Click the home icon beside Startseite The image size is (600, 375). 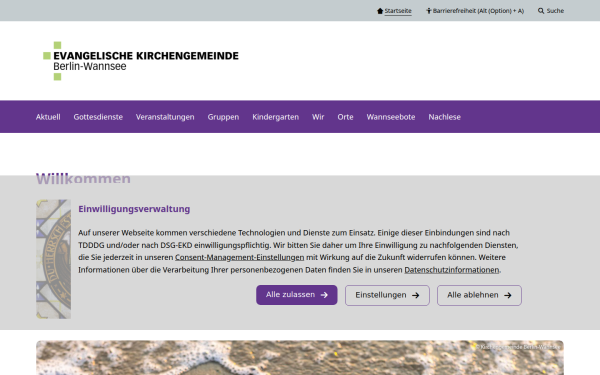tap(380, 11)
